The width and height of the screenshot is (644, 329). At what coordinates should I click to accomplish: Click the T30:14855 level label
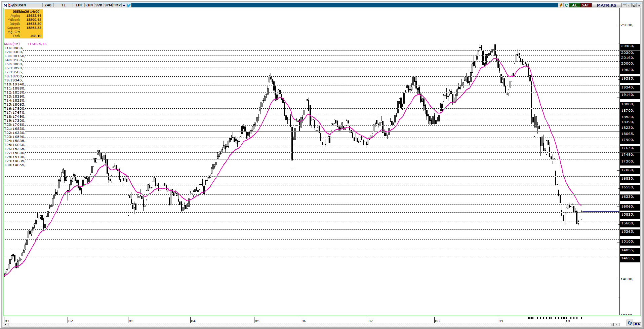(14, 165)
